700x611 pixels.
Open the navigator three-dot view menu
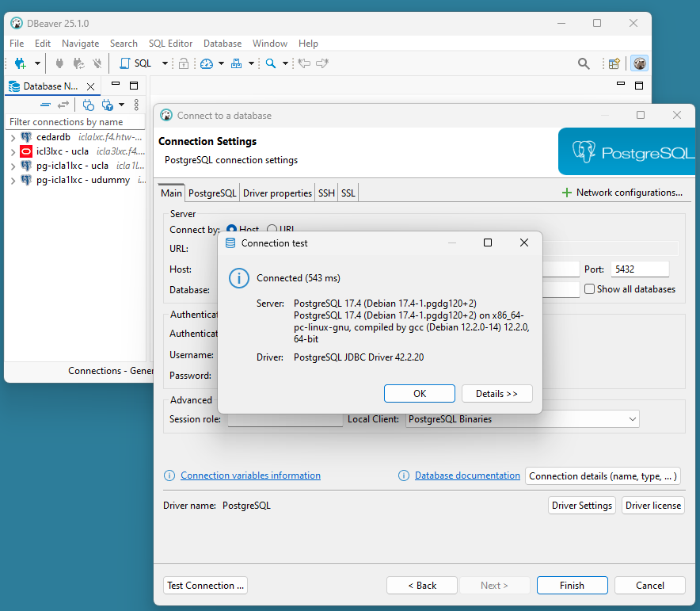click(136, 105)
